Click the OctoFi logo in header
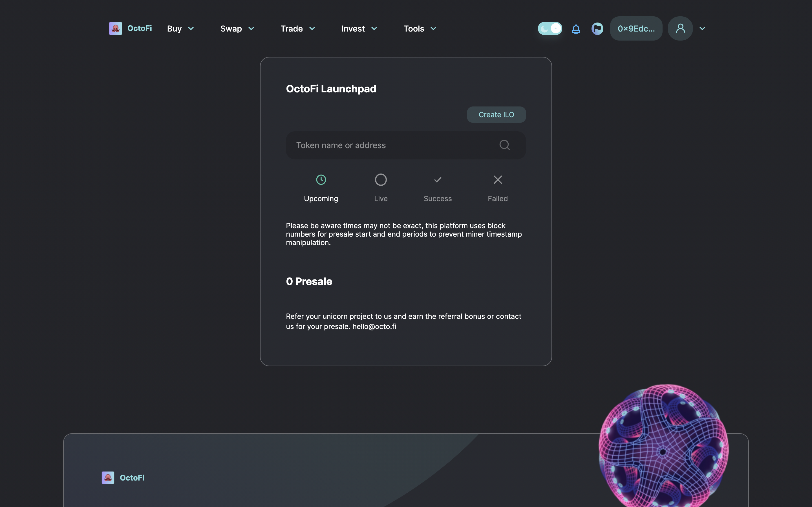The height and width of the screenshot is (507, 812). click(x=115, y=28)
